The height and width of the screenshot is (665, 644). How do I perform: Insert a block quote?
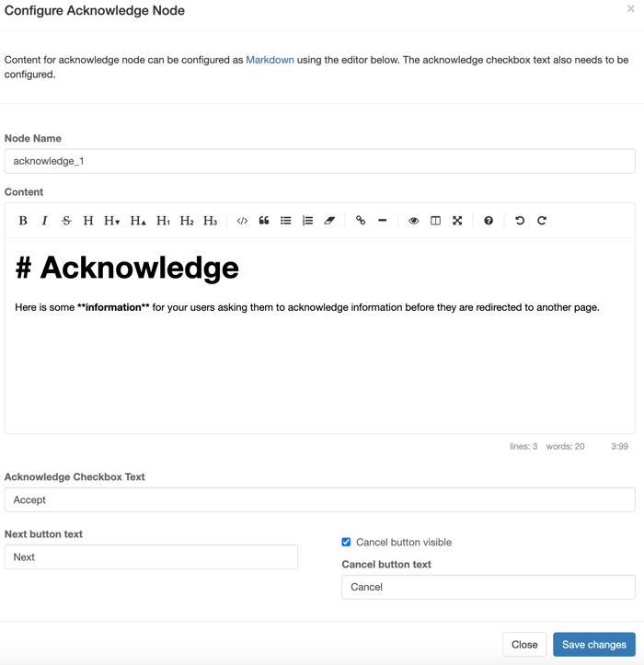pos(264,221)
